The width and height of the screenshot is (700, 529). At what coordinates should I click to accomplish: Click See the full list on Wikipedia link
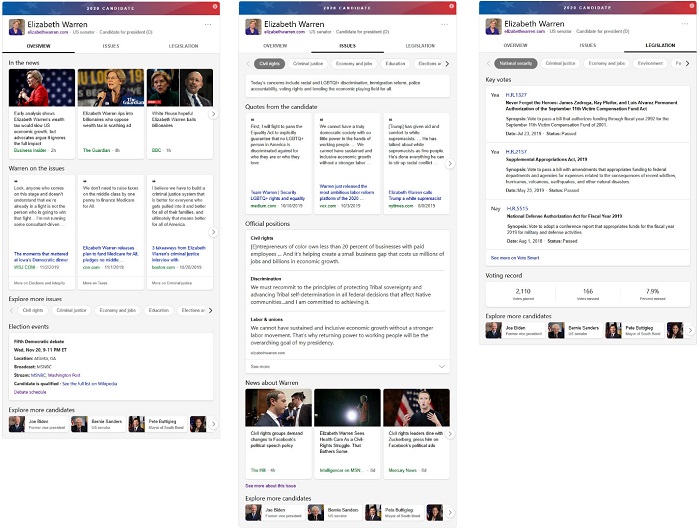point(89,384)
